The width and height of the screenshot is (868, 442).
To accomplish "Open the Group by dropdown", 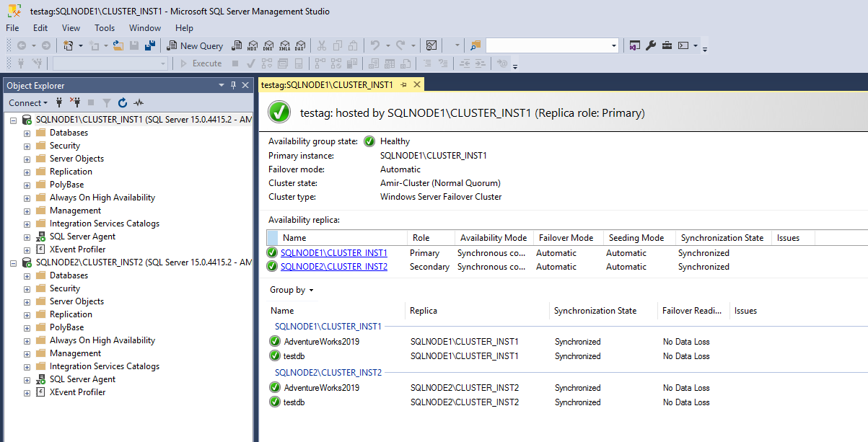I will pos(291,290).
